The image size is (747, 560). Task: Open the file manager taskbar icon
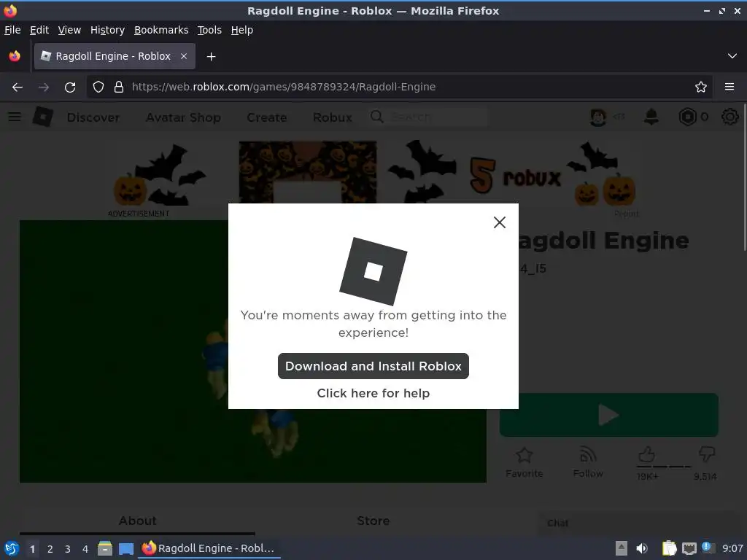click(105, 548)
